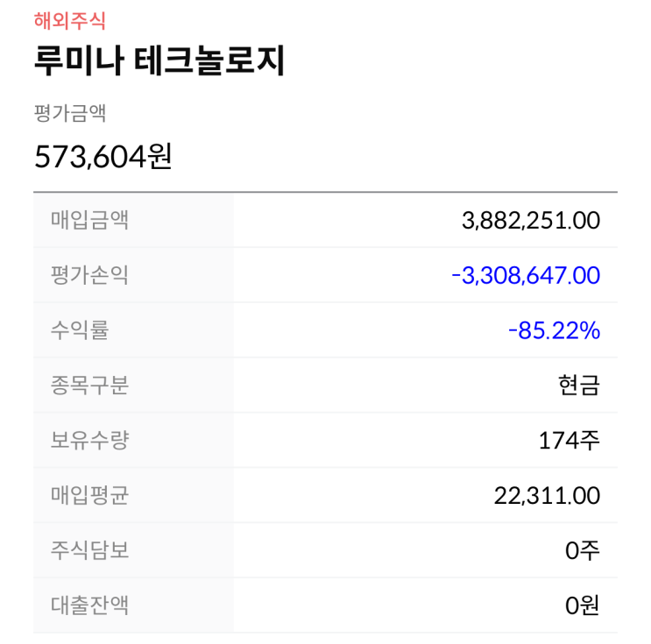Select the 보유수량 row label
This screenshot has height=644, width=651.
(89, 440)
